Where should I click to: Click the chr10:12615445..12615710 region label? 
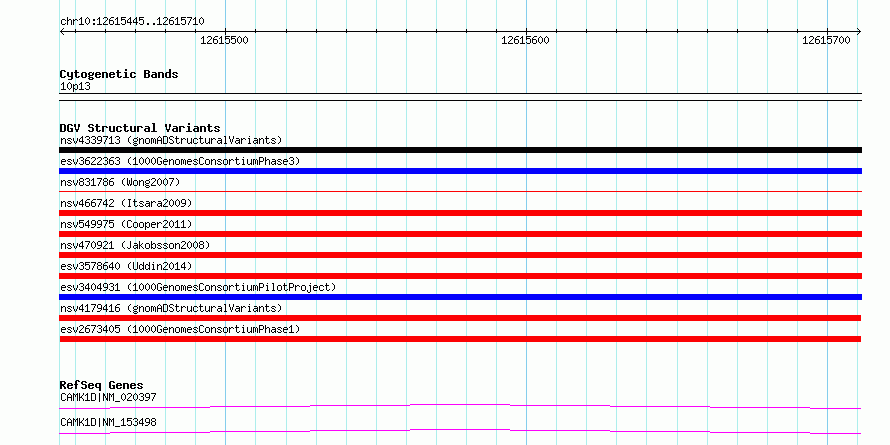point(132,22)
